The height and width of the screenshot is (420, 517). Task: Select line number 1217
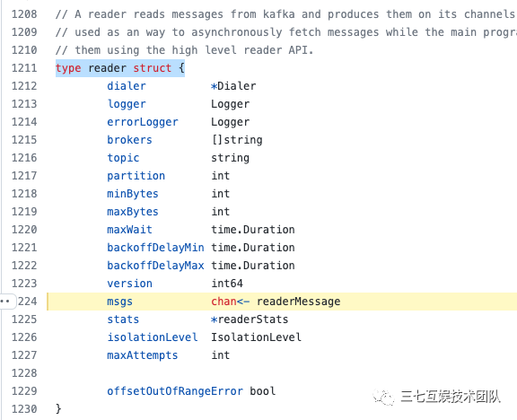[24, 176]
